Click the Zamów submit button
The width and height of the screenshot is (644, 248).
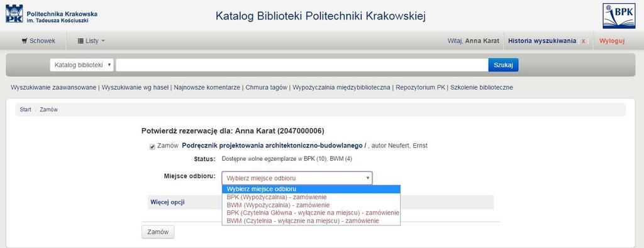(x=158, y=232)
